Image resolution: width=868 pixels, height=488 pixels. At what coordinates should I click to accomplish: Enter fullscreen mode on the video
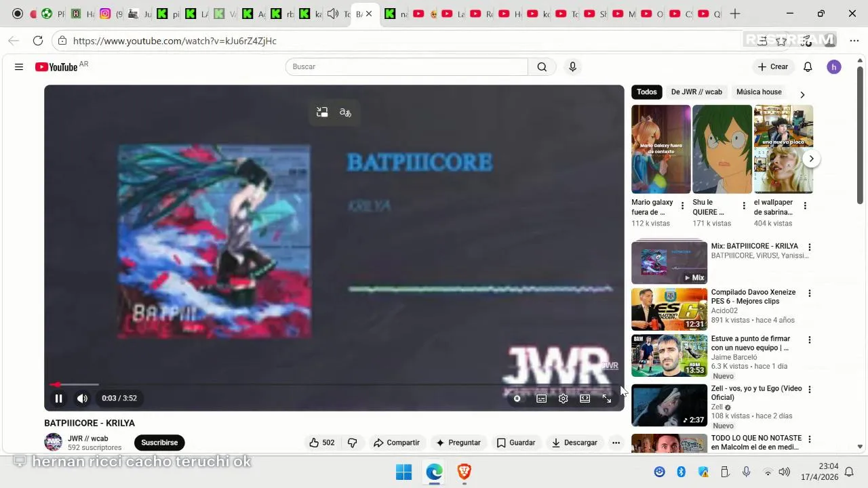[x=607, y=399]
